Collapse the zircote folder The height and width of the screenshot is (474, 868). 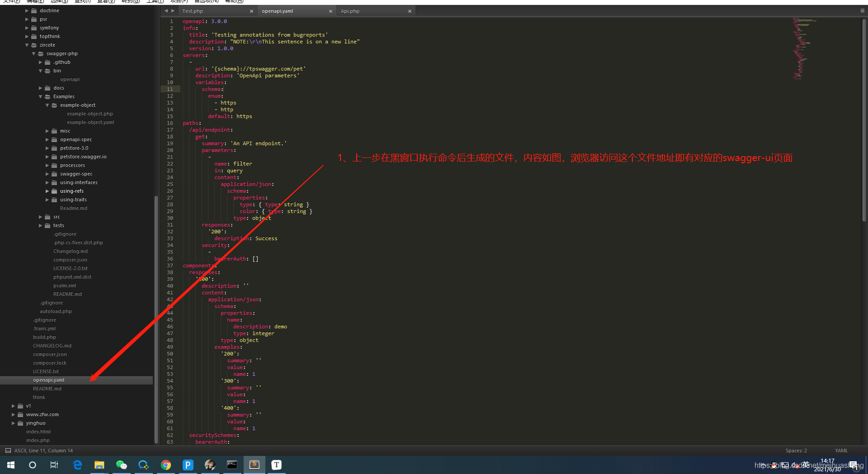tap(27, 45)
